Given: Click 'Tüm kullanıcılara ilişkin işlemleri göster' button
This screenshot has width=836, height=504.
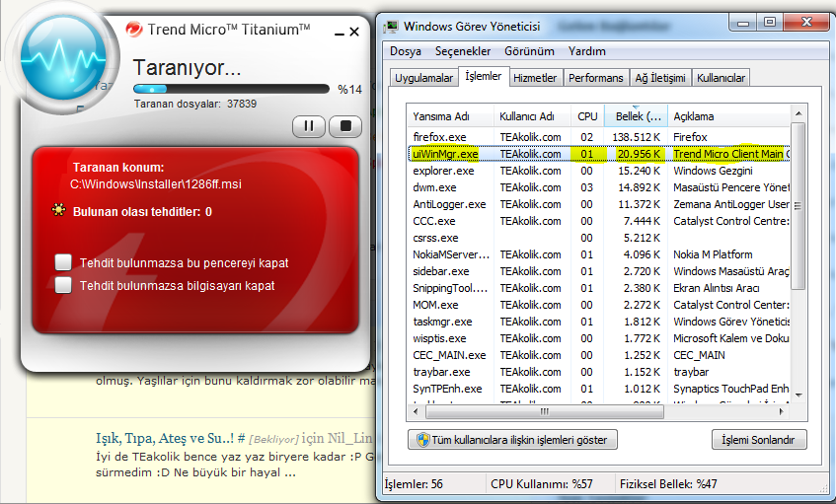Looking at the screenshot, I should point(512,440).
